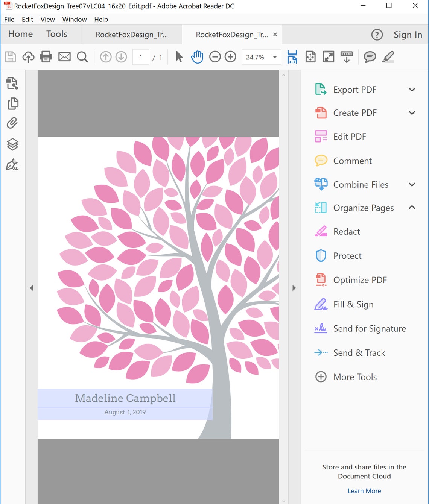
Task: Open Help question mark icon
Action: [x=377, y=35]
